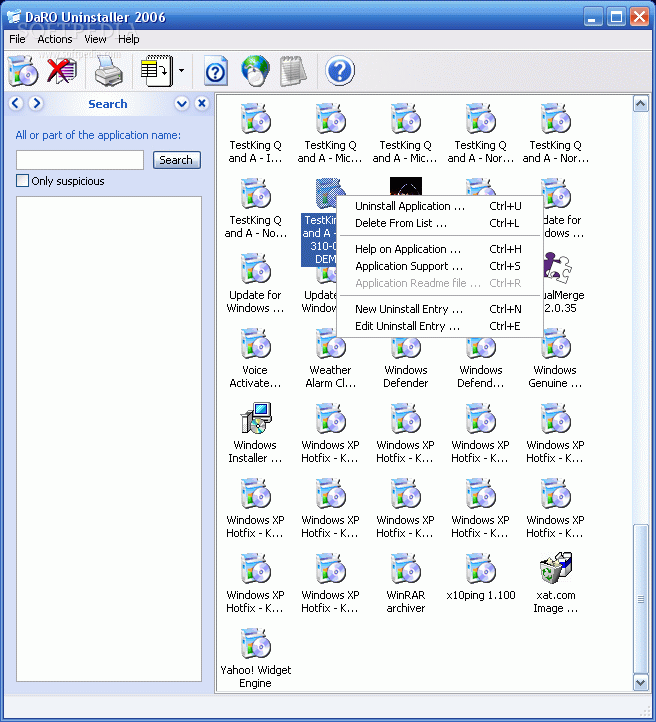Click the scrollbar up arrow in application list
This screenshot has height=722, width=656.
tap(640, 104)
